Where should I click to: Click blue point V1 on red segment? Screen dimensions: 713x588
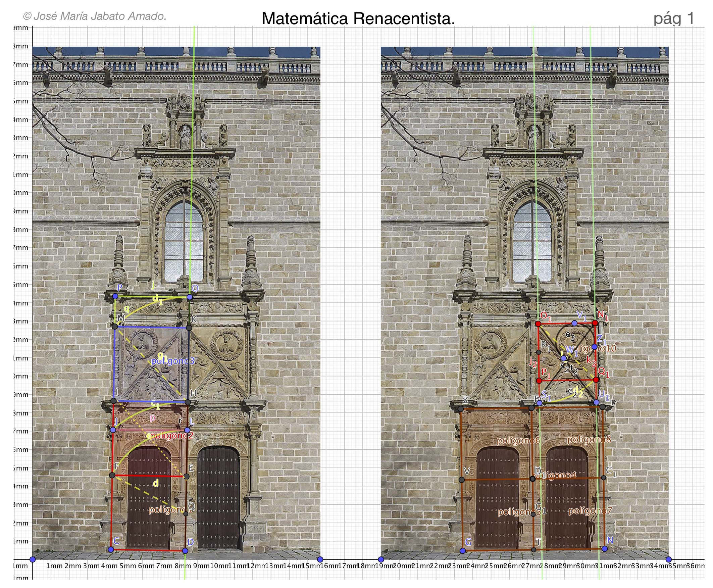574,323
